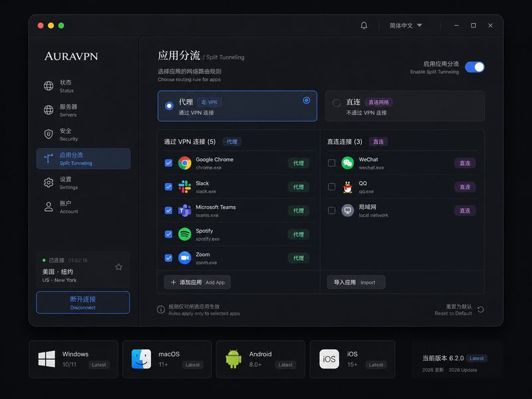
Task: Click 代理 tag on Slack row
Action: (x=299, y=187)
